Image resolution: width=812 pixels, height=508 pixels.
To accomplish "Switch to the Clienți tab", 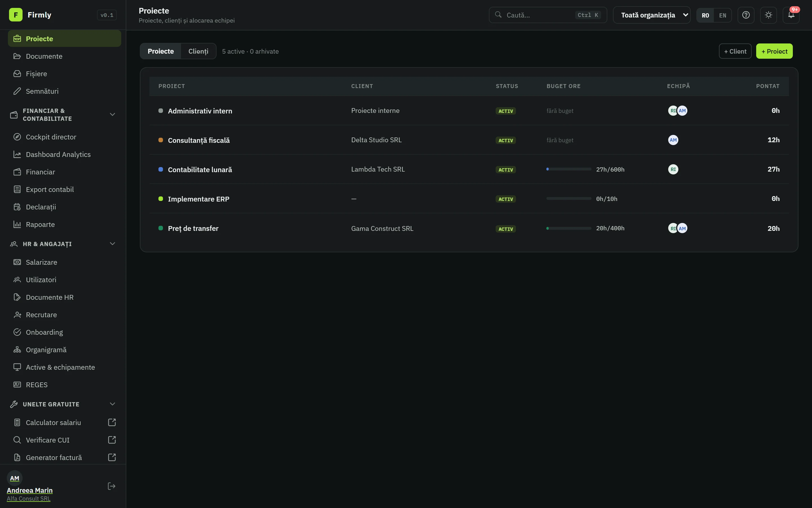I will tap(198, 51).
